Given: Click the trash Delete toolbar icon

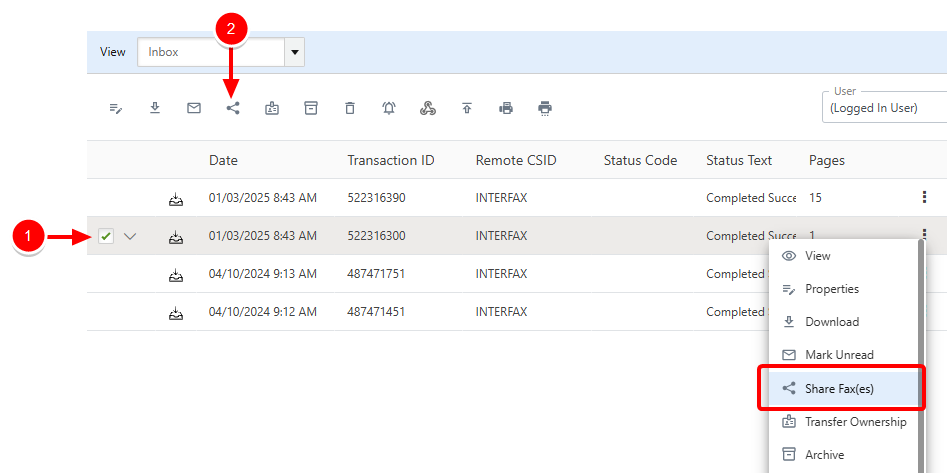Looking at the screenshot, I should (x=350, y=108).
